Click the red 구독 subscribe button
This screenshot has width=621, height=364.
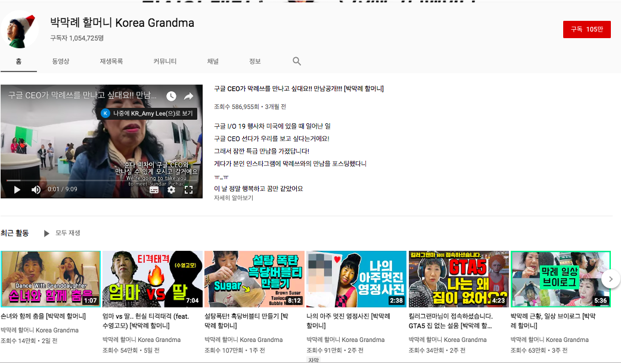[x=586, y=29]
